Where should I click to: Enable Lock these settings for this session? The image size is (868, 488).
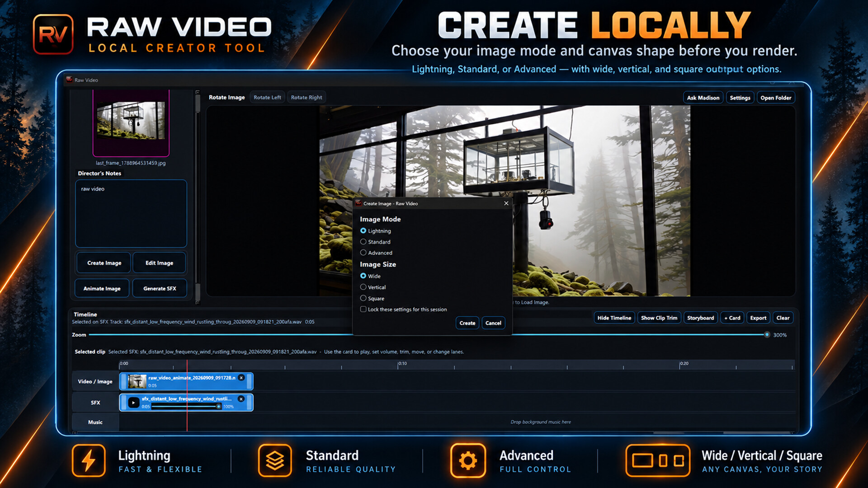pos(363,310)
